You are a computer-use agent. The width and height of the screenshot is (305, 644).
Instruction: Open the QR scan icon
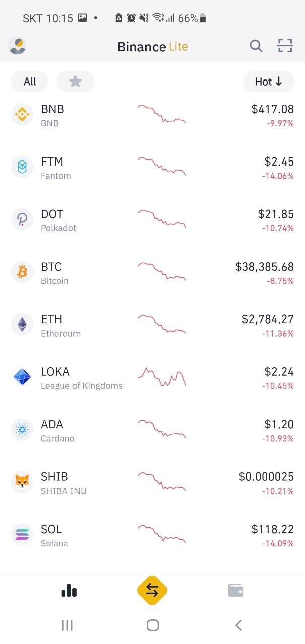pyautogui.click(x=285, y=46)
